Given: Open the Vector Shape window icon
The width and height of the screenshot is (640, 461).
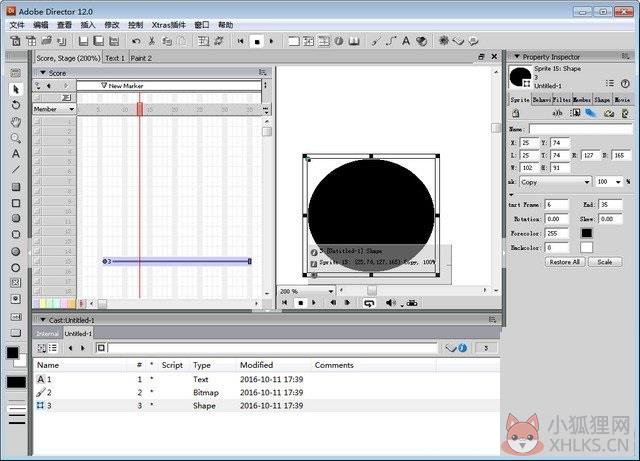Looking at the screenshot, I should pos(391,41).
